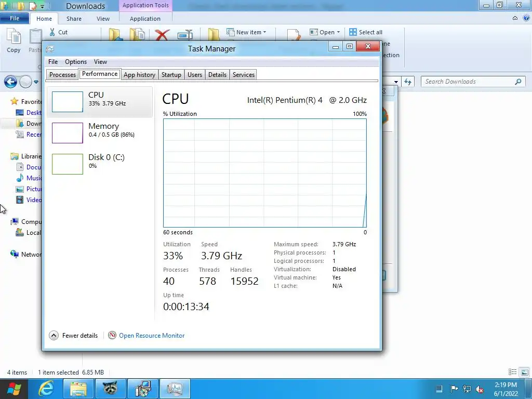532x399 pixels.
Task: Click the network tray icon
Action: 467,389
